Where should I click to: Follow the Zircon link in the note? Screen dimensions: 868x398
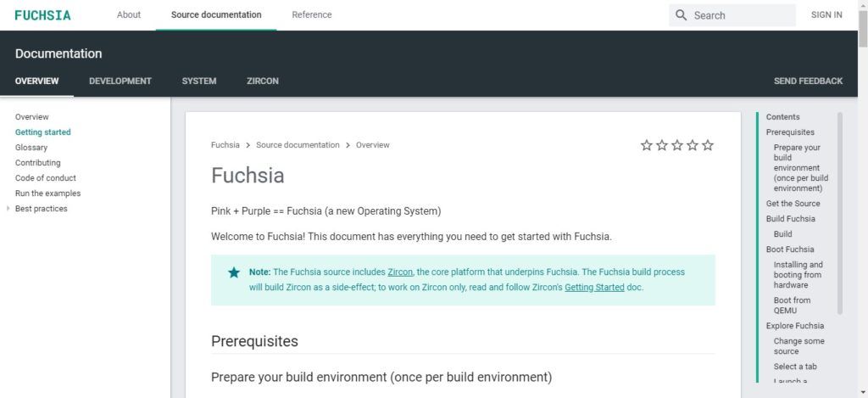tap(400, 272)
